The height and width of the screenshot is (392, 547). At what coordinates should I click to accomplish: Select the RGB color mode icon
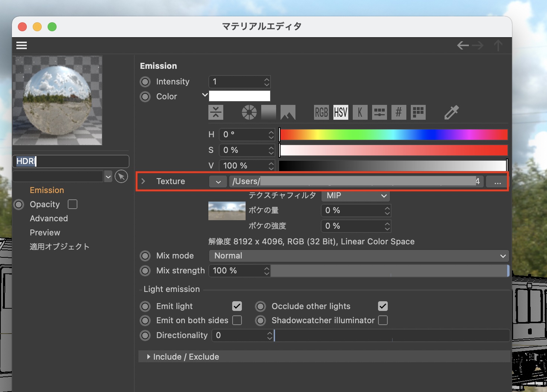point(321,112)
